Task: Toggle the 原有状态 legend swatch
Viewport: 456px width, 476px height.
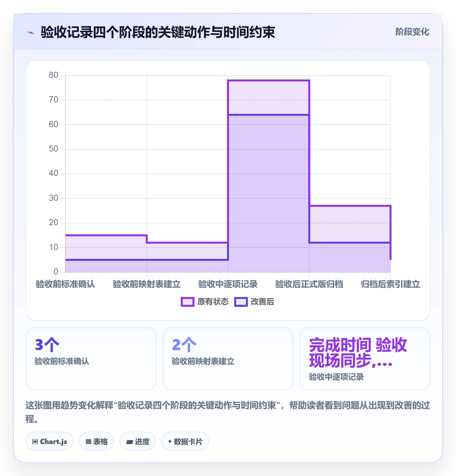Action: (188, 302)
